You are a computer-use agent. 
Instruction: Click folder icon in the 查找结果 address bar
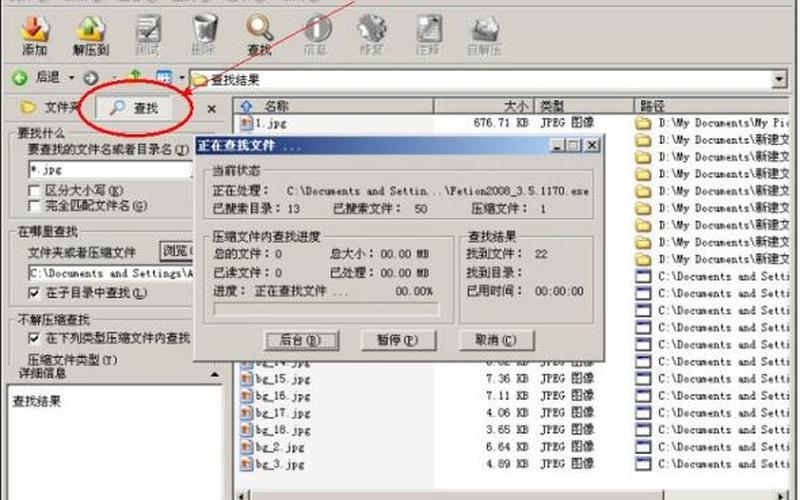point(199,80)
